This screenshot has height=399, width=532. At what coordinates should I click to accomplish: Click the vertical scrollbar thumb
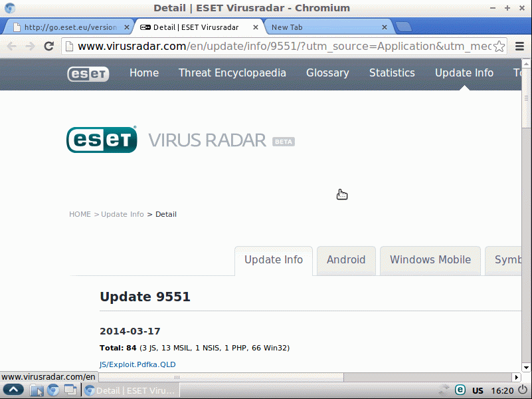pos(526,98)
